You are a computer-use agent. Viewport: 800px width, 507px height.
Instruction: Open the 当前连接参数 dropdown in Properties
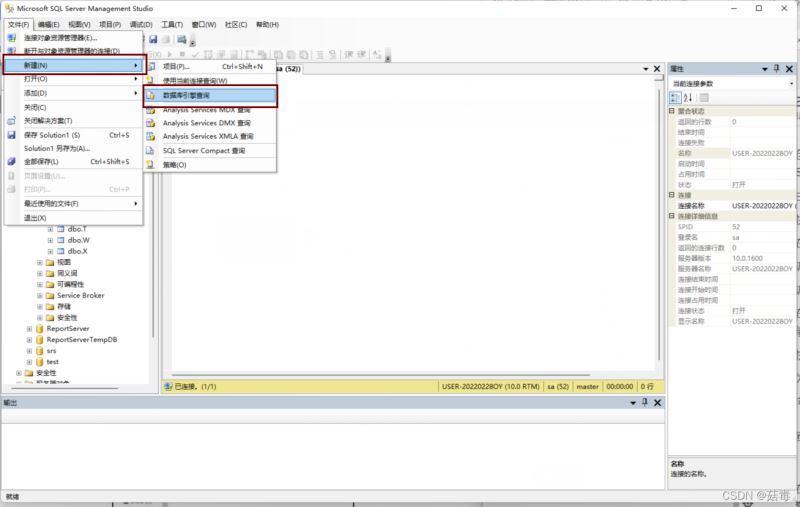pos(791,83)
